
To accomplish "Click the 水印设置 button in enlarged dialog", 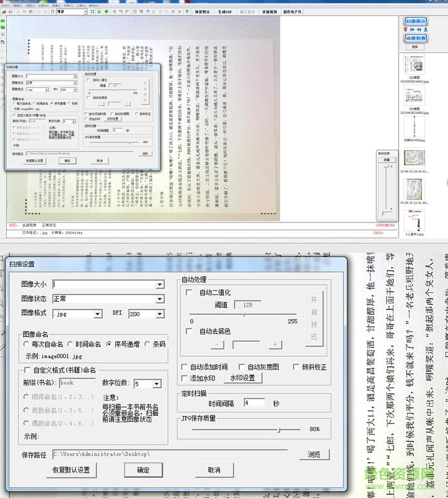I will (x=243, y=378).
